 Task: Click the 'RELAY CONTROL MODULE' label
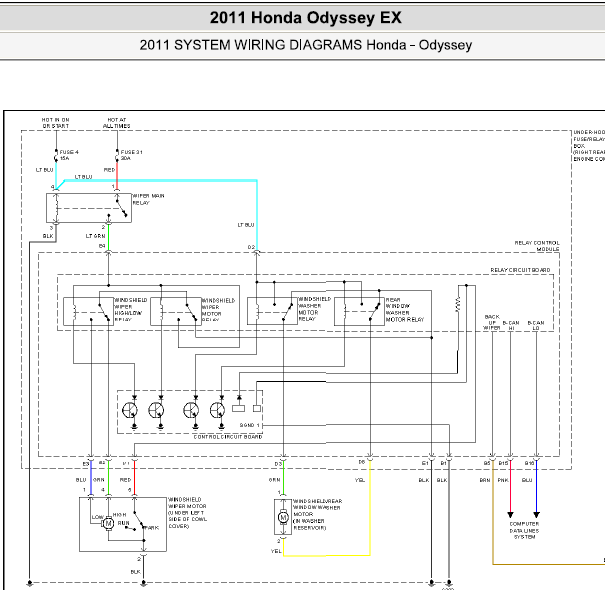[x=537, y=246]
